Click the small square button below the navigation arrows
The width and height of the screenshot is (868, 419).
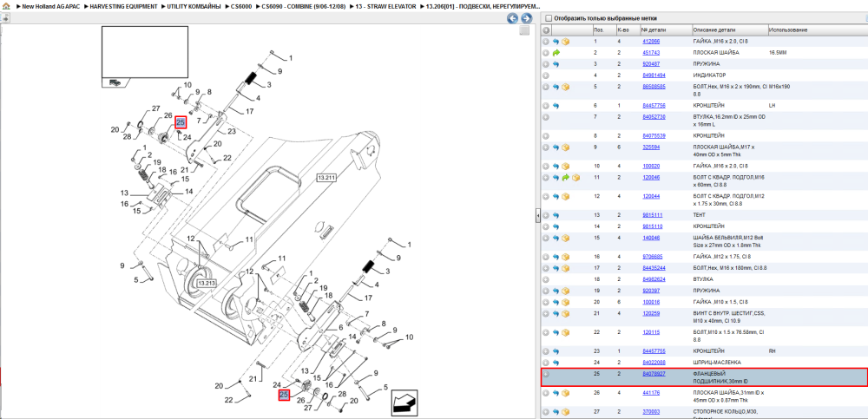tap(525, 31)
